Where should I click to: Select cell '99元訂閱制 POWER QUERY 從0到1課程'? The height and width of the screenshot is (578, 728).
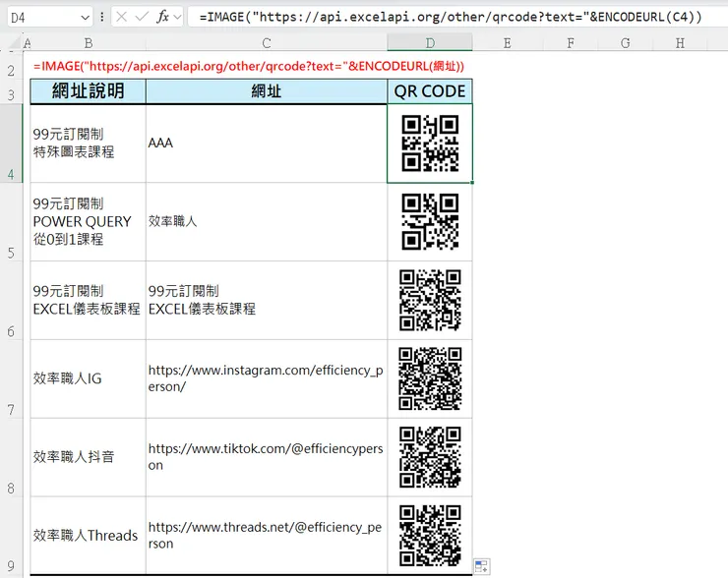click(89, 222)
